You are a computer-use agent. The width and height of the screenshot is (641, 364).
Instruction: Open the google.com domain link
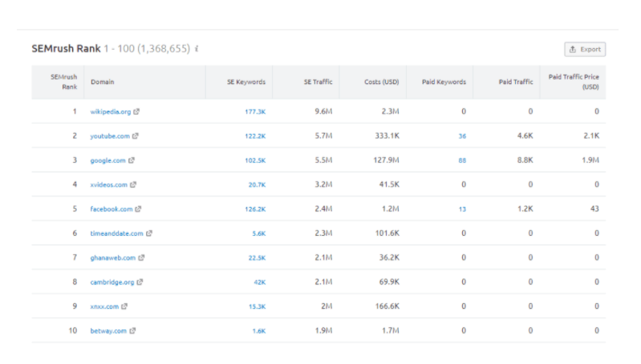pos(108,160)
